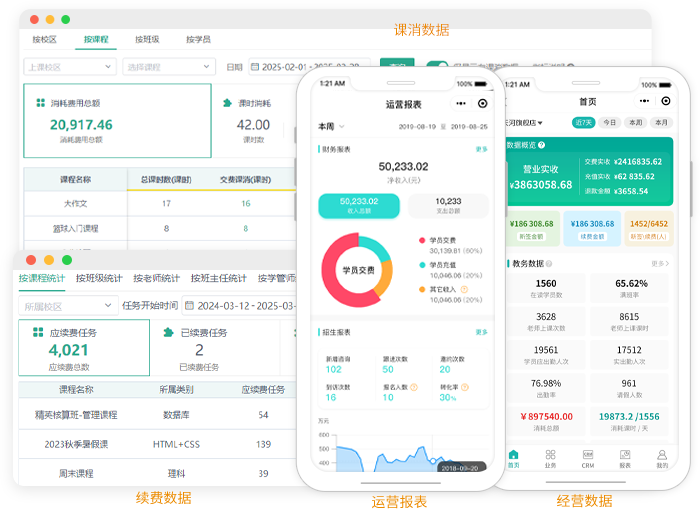Click the help icon beside 数据概览
Viewport: 700px width, 509px height.
point(542,145)
